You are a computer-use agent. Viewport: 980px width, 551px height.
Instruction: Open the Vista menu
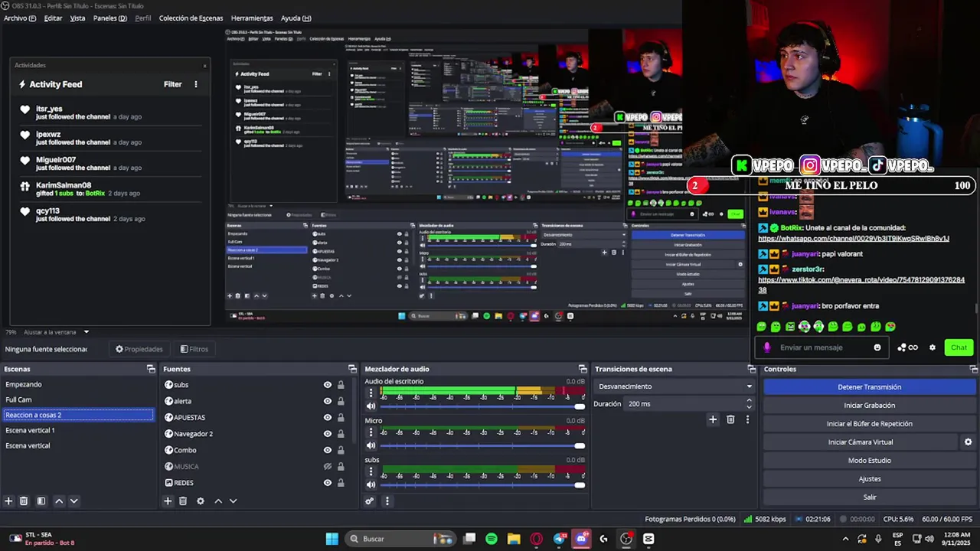click(77, 18)
